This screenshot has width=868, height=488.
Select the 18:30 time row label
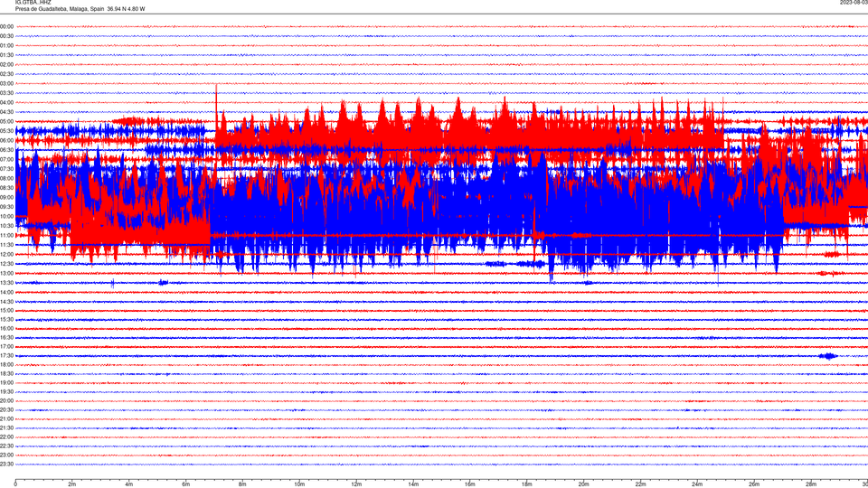[x=6, y=374]
